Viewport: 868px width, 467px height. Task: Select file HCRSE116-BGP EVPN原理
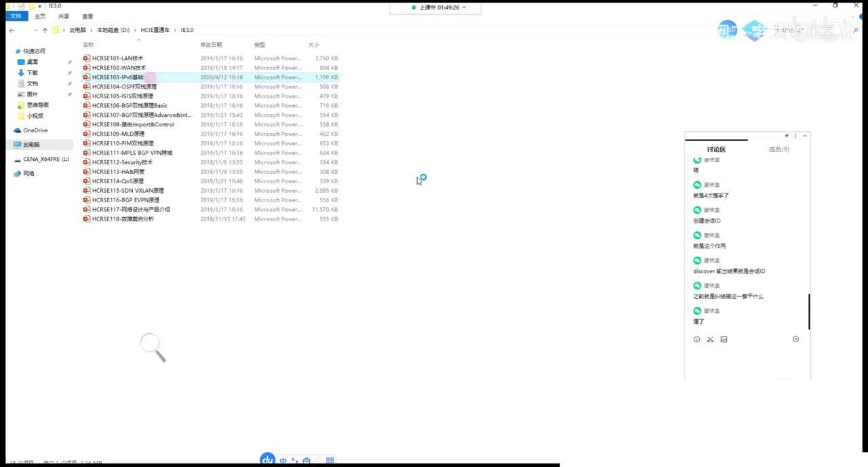click(125, 200)
